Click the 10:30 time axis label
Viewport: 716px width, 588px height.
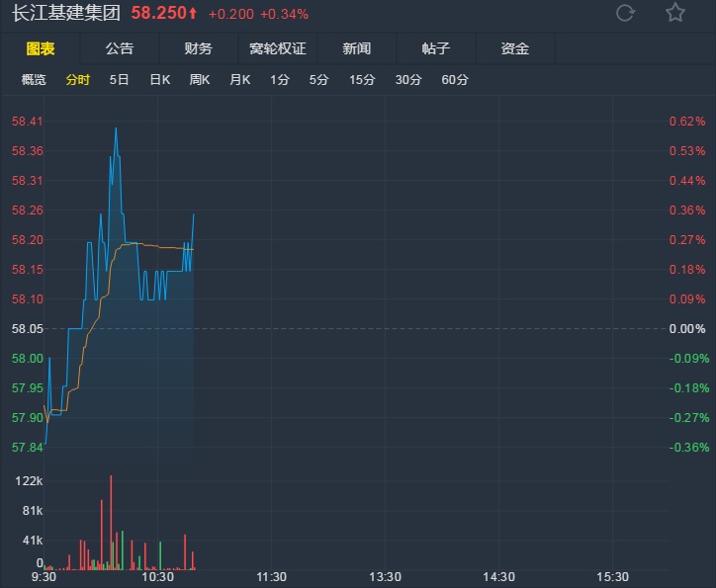click(157, 577)
